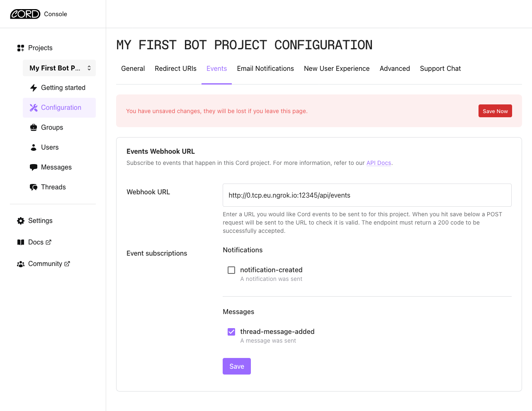Click external link icon next to Docs
This screenshot has width=532, height=411.
[49, 242]
